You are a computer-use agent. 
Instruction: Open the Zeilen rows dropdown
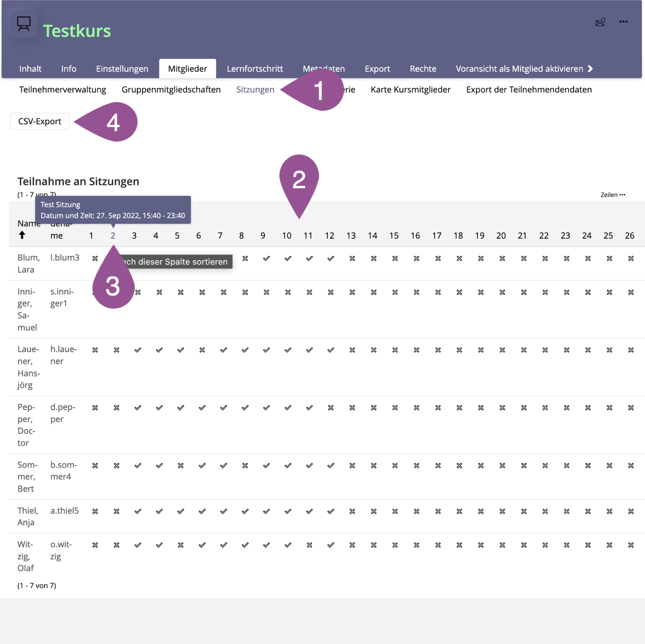[x=613, y=195]
